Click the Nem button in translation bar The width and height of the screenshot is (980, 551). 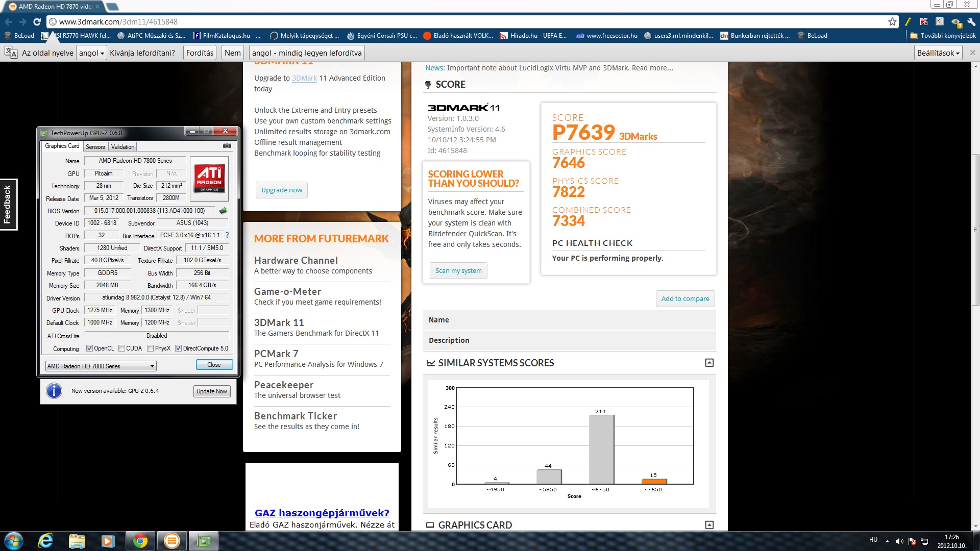232,53
